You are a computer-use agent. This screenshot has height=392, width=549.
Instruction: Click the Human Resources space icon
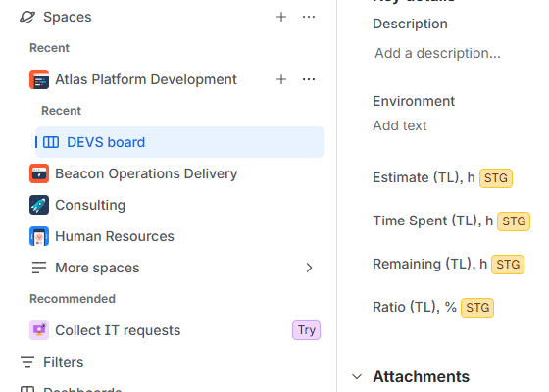click(x=39, y=236)
